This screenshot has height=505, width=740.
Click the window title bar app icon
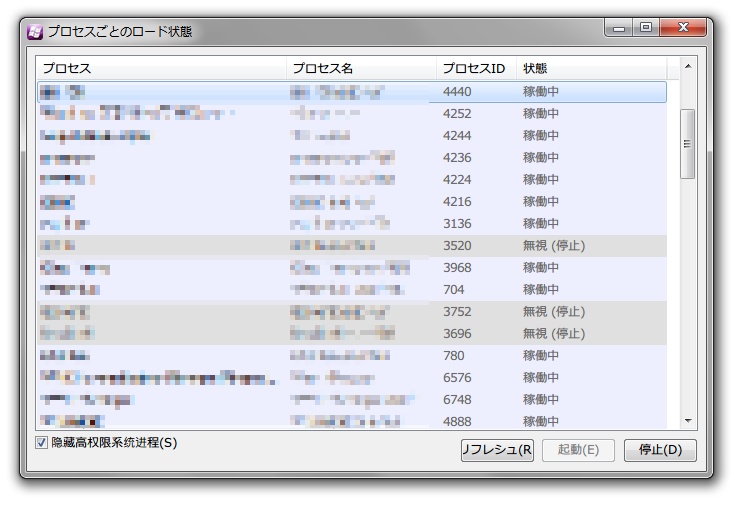point(35,32)
